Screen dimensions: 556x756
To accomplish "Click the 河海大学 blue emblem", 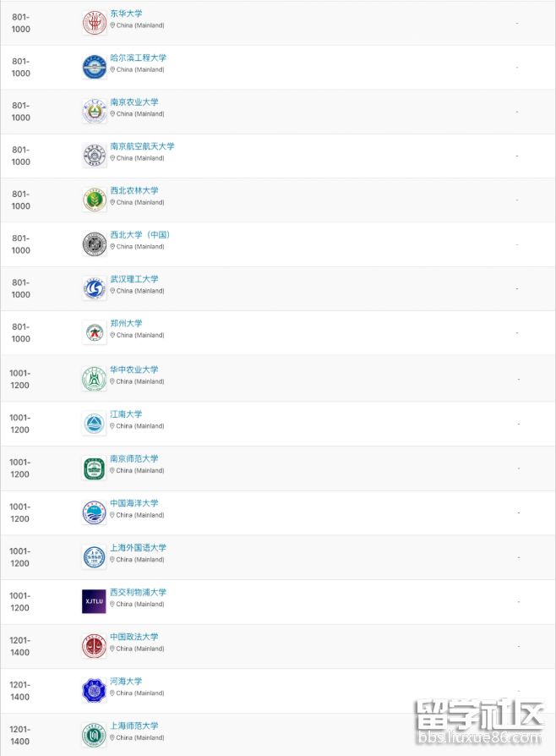I will tap(95, 691).
